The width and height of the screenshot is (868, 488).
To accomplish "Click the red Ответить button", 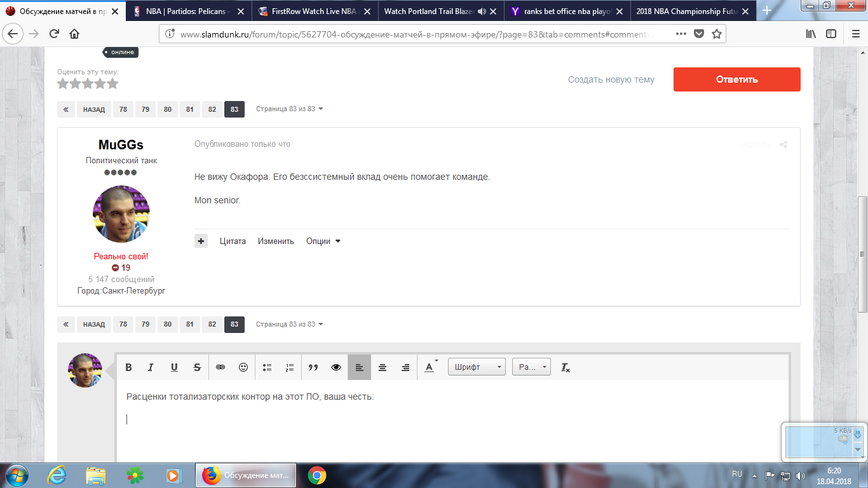I will (736, 79).
